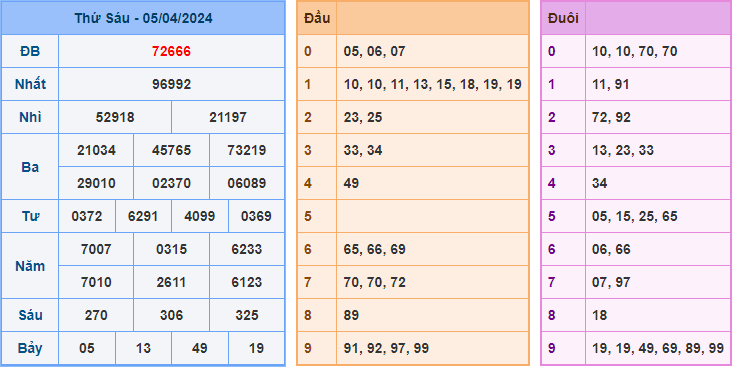Select the Nhì prize label

click(30, 117)
